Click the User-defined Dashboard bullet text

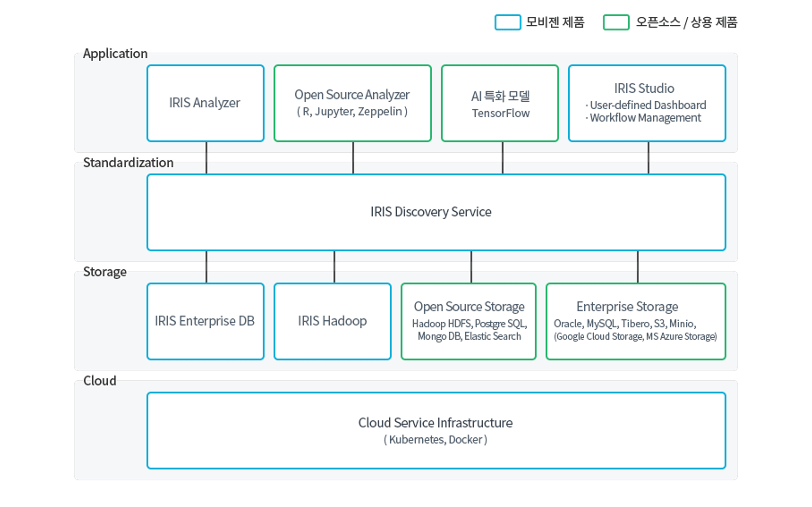648,105
